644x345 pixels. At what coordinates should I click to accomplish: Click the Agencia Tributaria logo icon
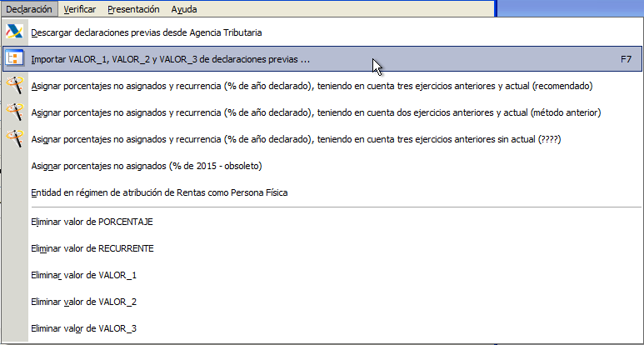(x=15, y=32)
